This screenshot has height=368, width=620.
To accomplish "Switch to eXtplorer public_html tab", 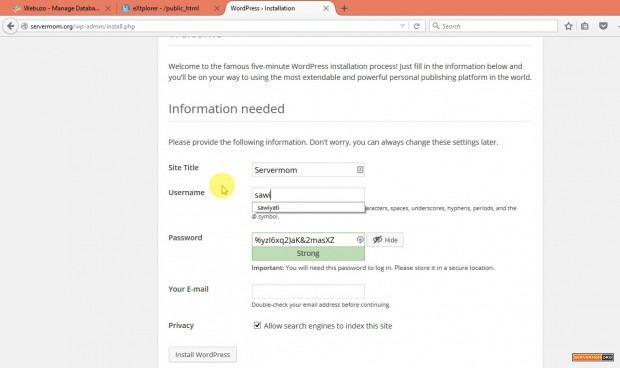I will coord(170,8).
